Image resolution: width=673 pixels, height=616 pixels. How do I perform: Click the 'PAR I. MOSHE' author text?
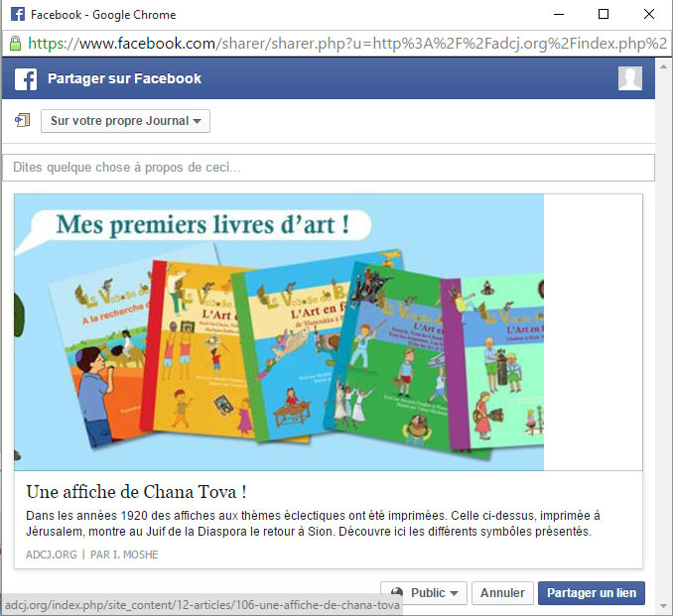tap(124, 554)
